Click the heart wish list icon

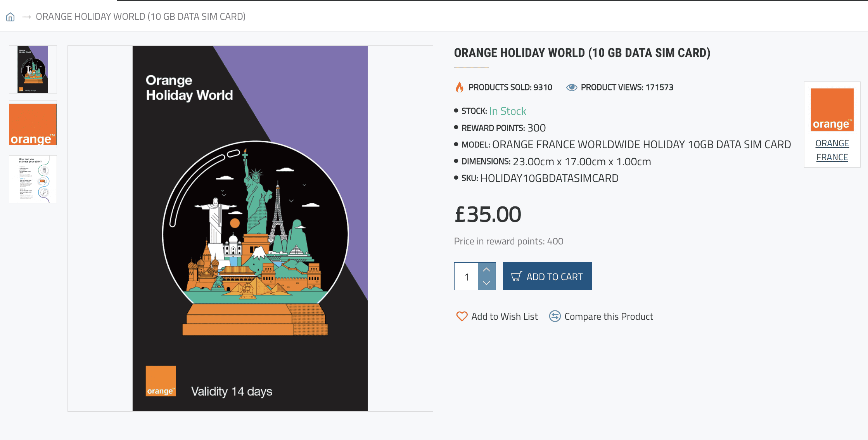click(x=462, y=317)
